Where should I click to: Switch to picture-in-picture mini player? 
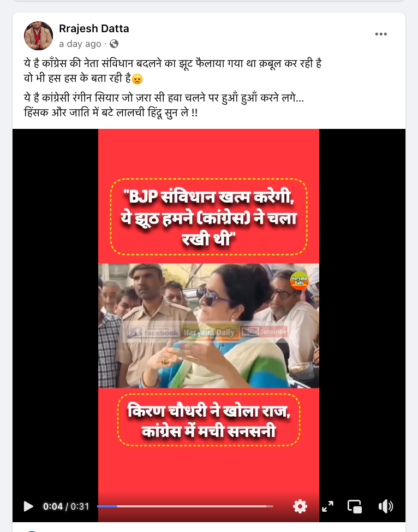355,506
